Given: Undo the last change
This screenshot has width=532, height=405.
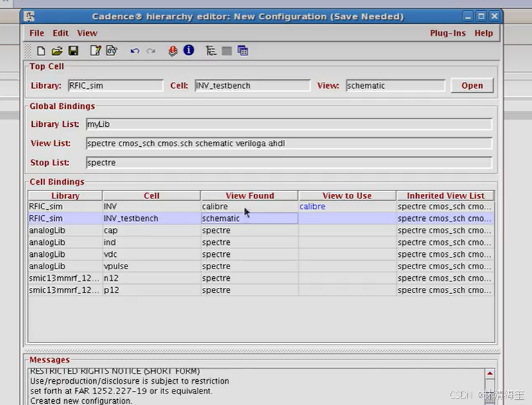Looking at the screenshot, I should click(x=134, y=51).
